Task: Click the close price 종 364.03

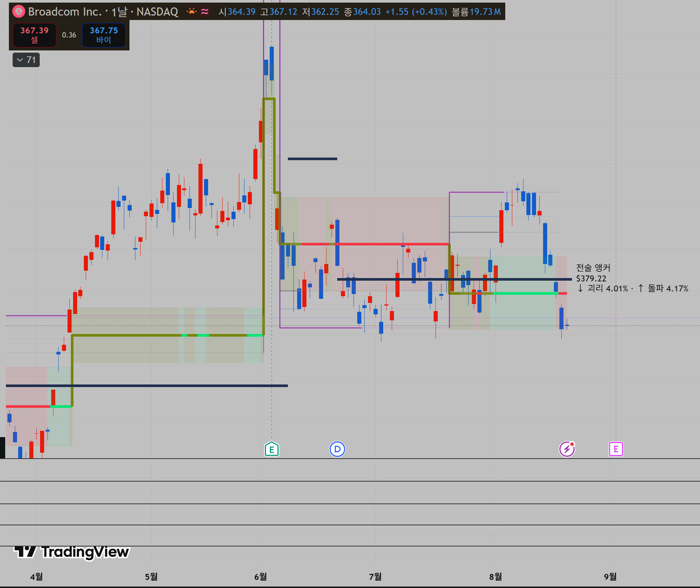Action: 362,12
